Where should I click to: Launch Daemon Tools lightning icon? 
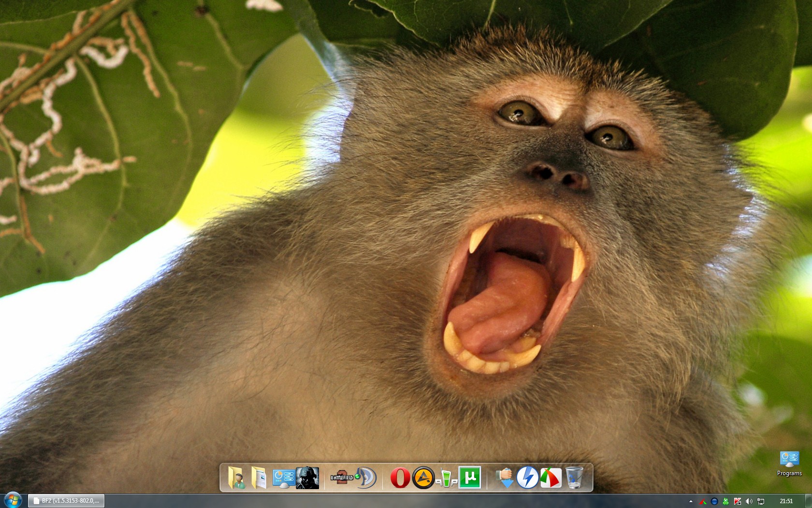click(527, 478)
